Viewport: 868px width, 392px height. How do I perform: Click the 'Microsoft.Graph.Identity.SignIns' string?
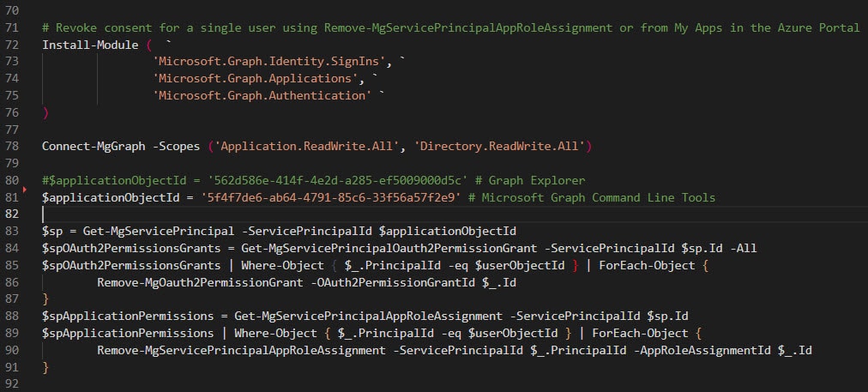(x=270, y=62)
